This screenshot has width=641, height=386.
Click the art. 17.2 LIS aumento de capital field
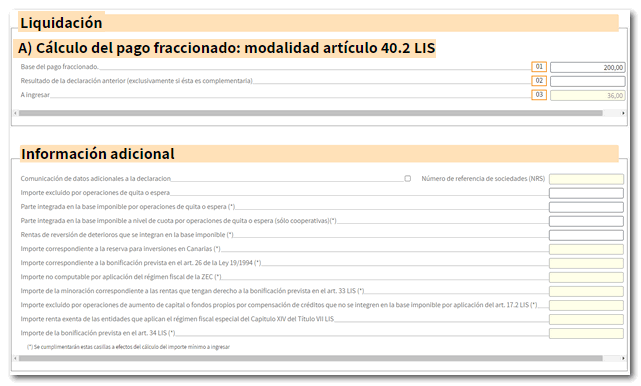[x=586, y=305]
